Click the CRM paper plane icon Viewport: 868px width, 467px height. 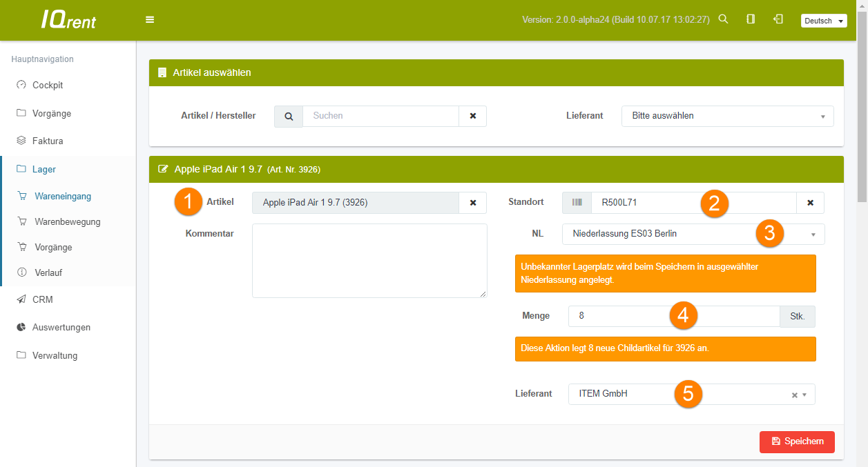point(21,299)
